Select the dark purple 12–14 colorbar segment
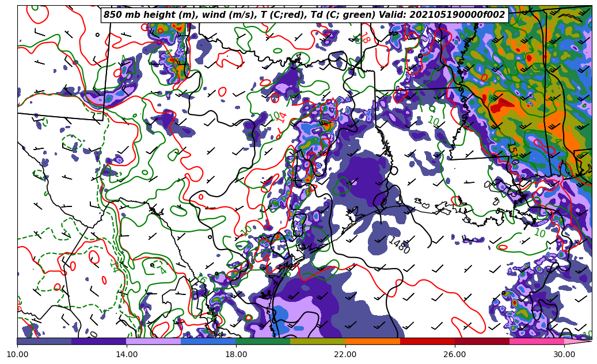Screen dimensions: 597x364 pos(99,341)
